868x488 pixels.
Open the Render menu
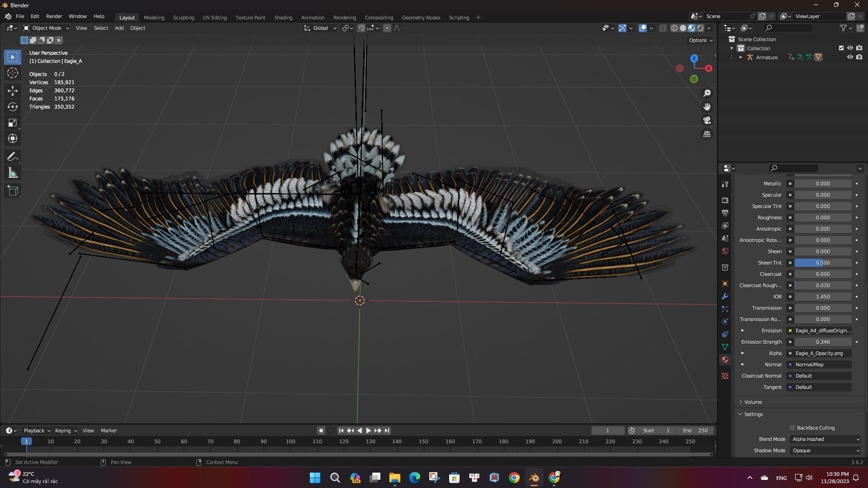click(x=54, y=16)
